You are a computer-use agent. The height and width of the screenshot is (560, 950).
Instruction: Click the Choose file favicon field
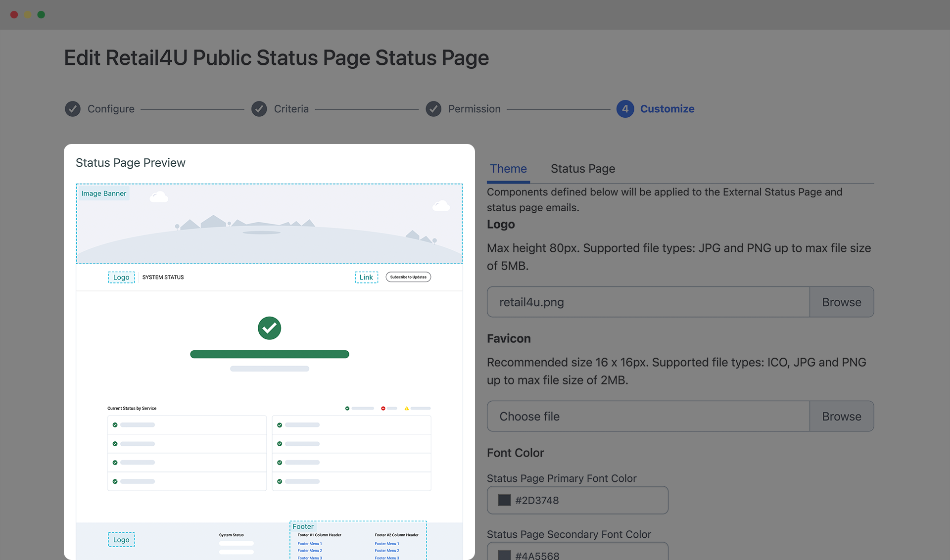click(648, 417)
